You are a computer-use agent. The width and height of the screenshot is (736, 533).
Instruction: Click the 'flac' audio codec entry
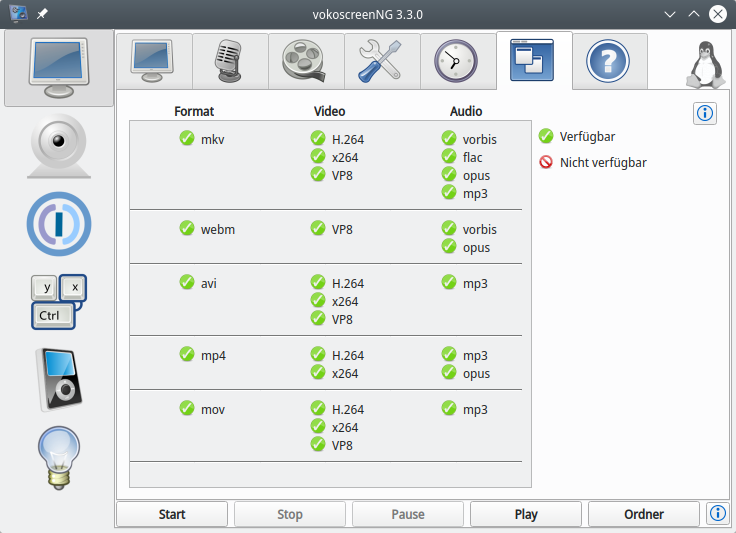(472, 157)
